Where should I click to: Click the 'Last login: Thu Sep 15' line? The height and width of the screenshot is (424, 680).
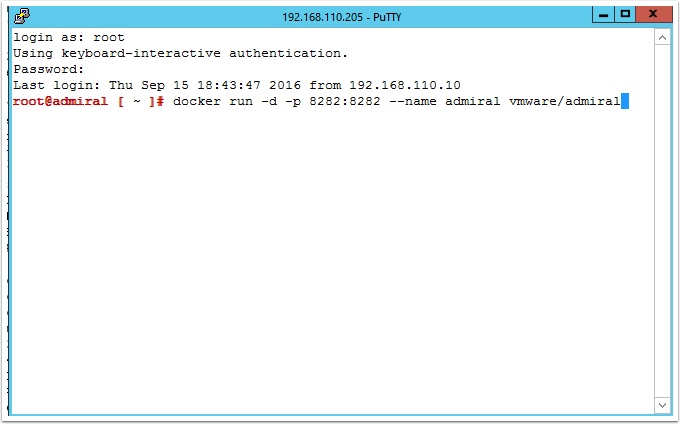[237, 85]
